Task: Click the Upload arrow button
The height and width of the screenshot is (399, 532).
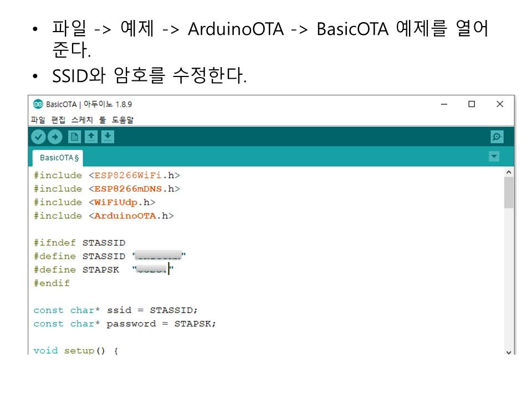Action: click(55, 137)
